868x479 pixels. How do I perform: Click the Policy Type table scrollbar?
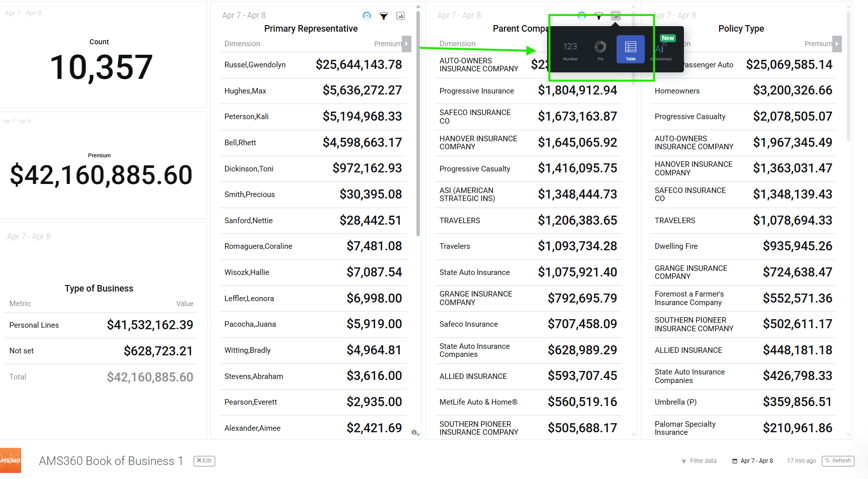tap(849, 75)
